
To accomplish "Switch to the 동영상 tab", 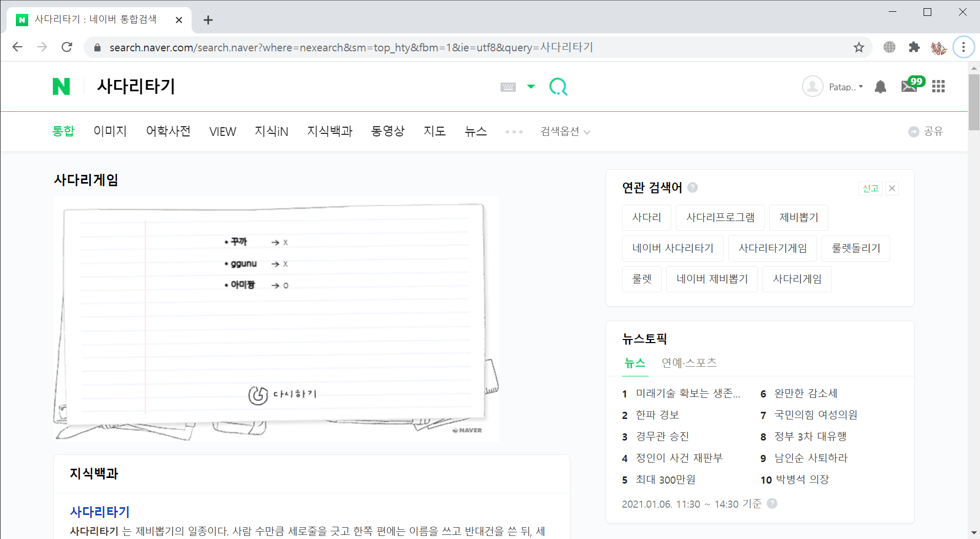I will (x=388, y=131).
